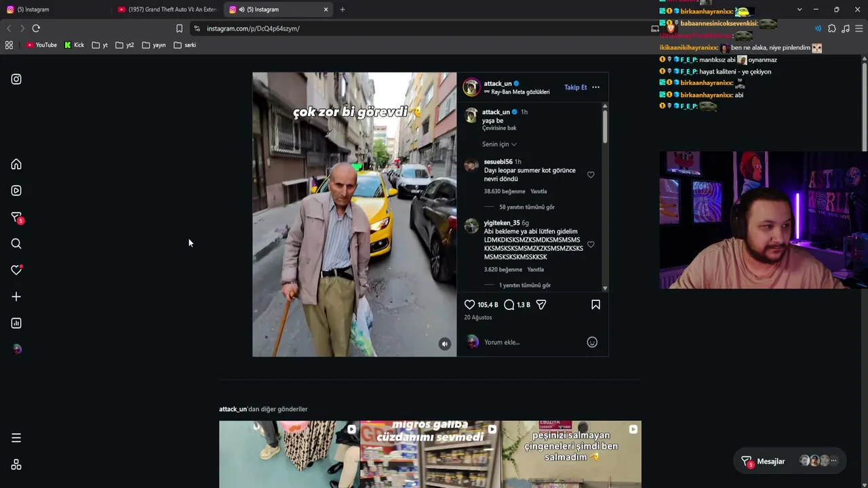Reply to sesuebi56 with 'Yanıtla'
The height and width of the screenshot is (488, 868).
point(538,192)
